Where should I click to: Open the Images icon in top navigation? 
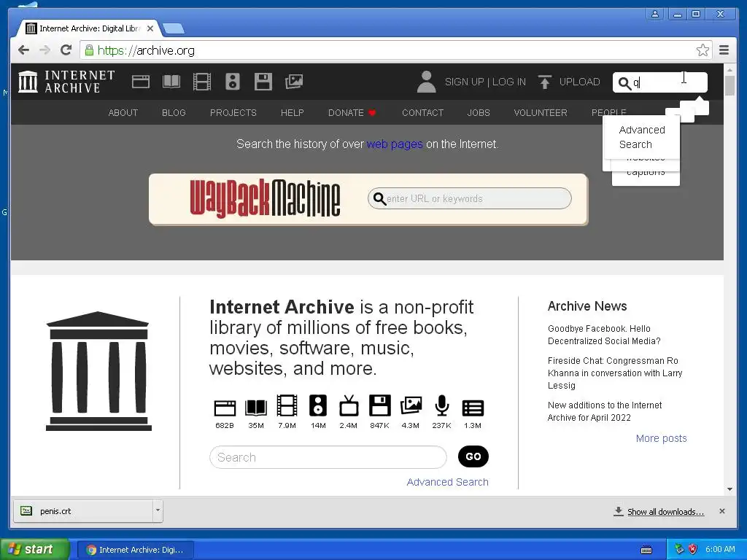pos(294,82)
